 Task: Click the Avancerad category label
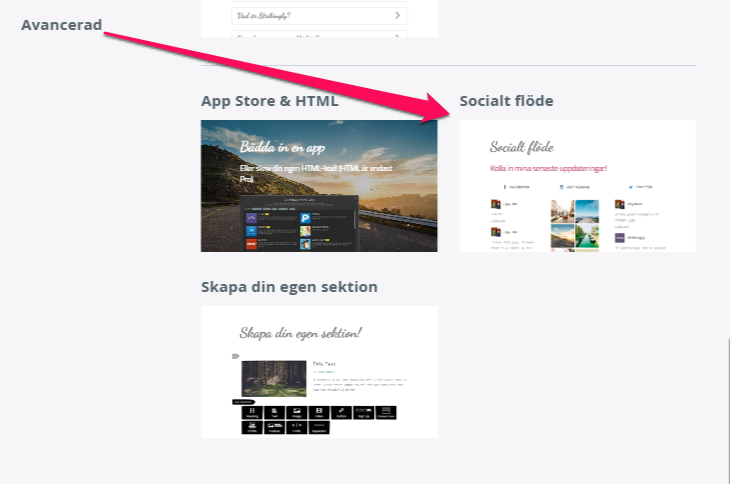(x=61, y=25)
